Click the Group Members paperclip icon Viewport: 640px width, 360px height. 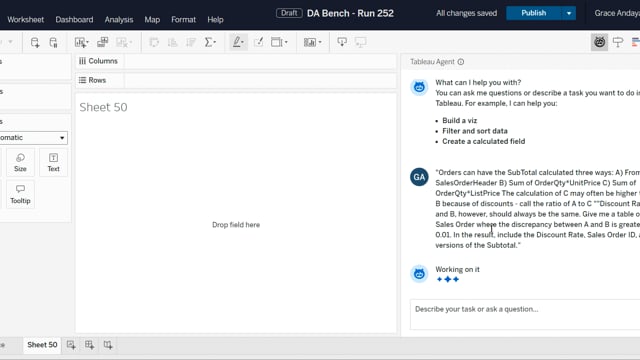[x=258, y=42]
